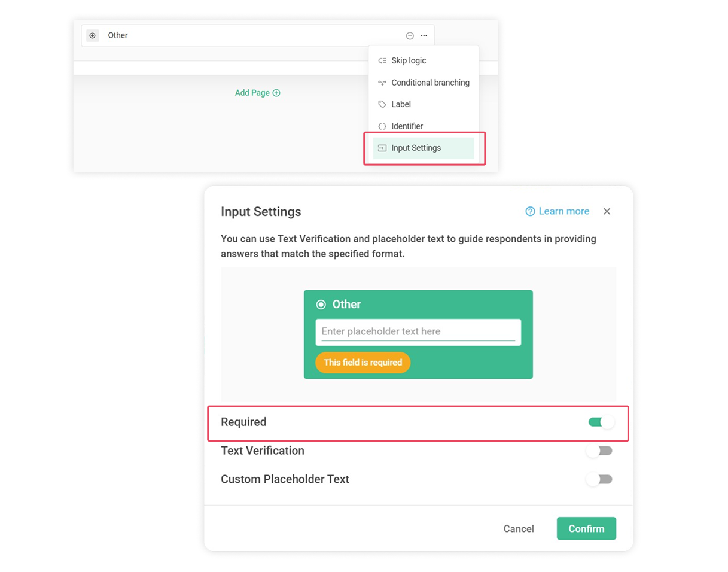Close the Input Settings dialog
The height and width of the screenshot is (572, 728).
pos(607,211)
